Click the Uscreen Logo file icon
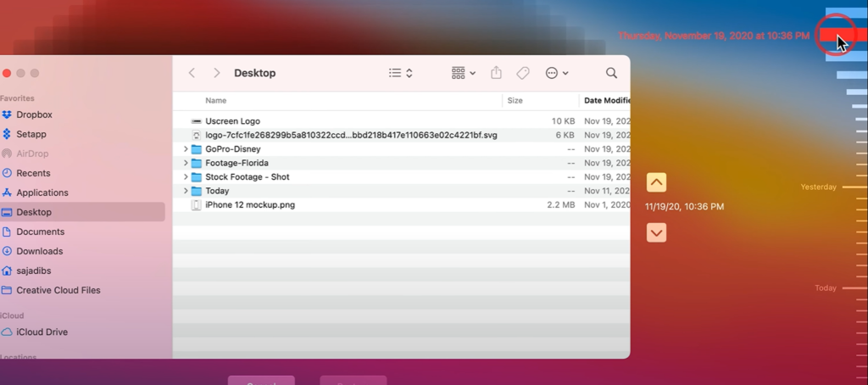Screen dimensions: 868x385 pyautogui.click(x=196, y=120)
